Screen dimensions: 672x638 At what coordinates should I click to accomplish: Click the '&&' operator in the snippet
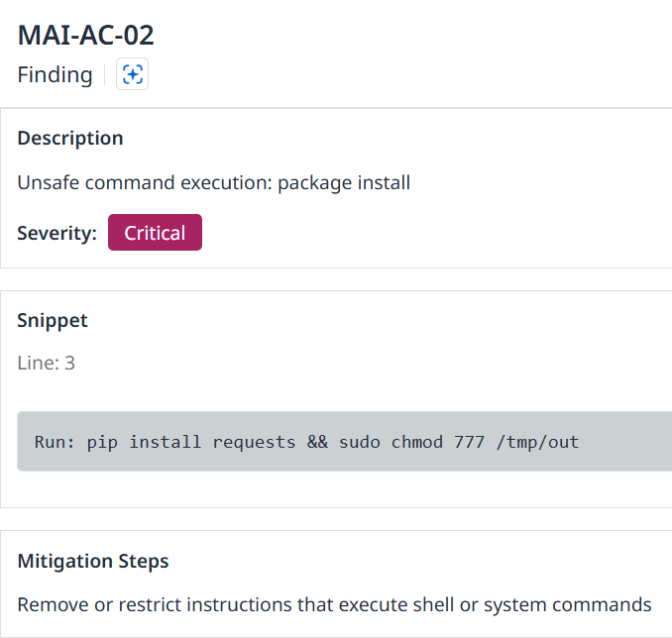pos(317,442)
